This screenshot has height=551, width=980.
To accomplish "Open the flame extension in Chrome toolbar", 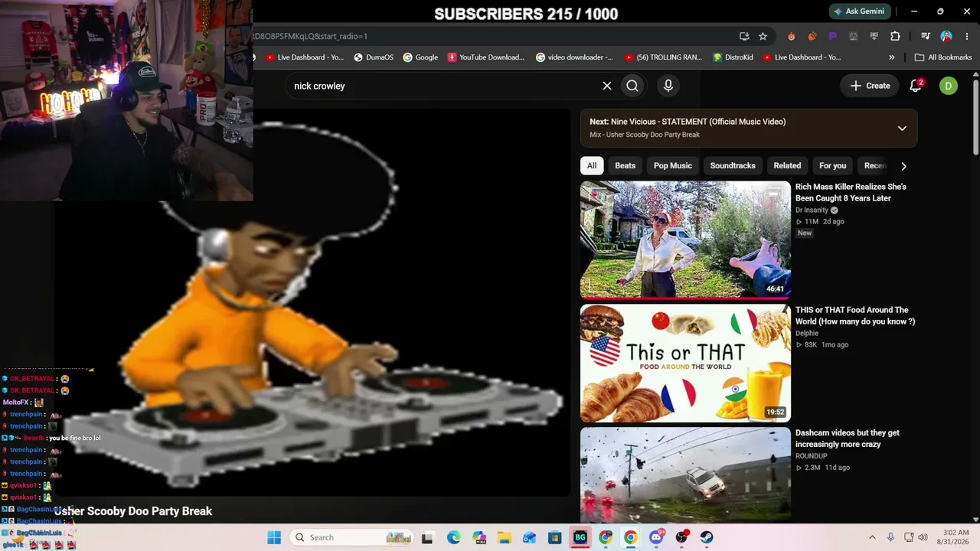I will coord(792,36).
